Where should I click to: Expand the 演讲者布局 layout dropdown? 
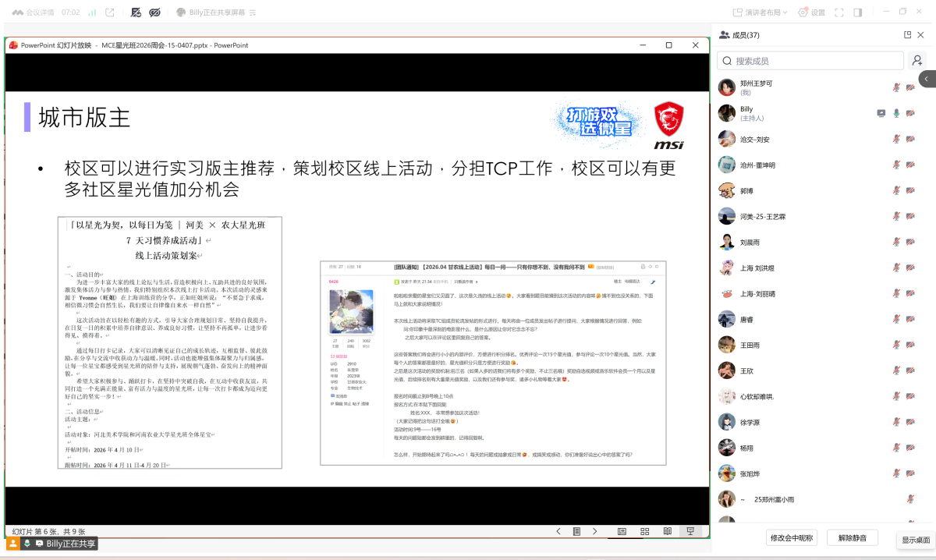760,12
